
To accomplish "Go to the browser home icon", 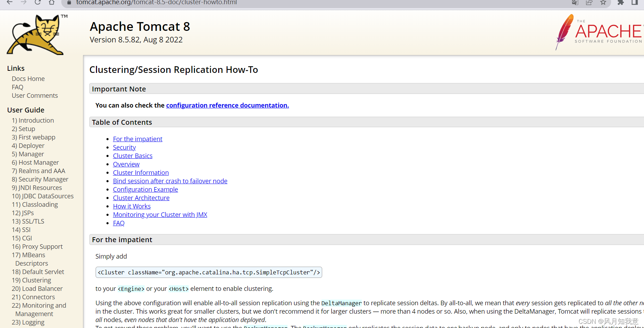I will [x=51, y=2].
